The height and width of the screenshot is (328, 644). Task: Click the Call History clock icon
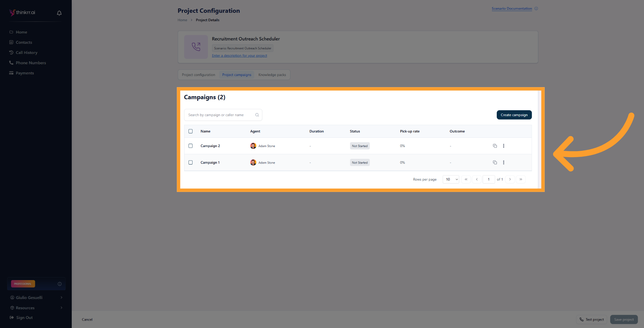click(x=11, y=53)
